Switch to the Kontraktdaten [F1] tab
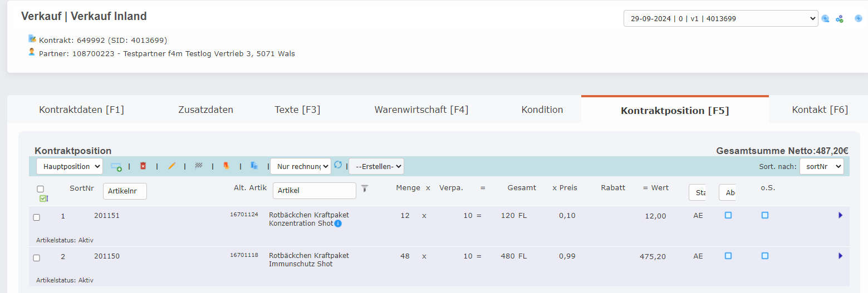This screenshot has width=868, height=293. coord(81,110)
